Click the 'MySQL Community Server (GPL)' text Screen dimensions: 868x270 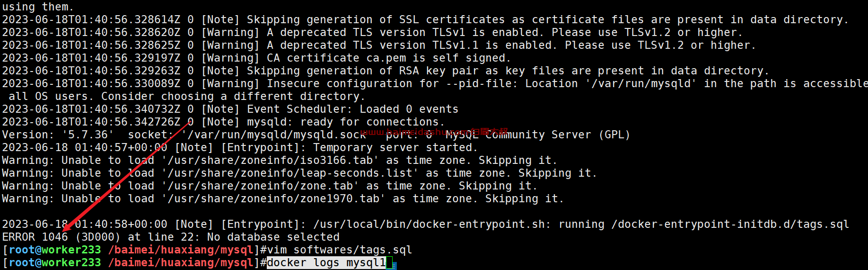pyautogui.click(x=538, y=135)
